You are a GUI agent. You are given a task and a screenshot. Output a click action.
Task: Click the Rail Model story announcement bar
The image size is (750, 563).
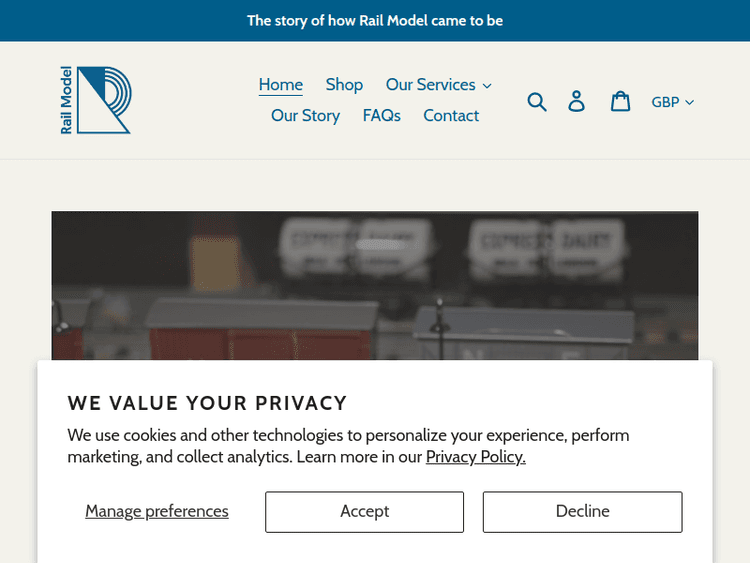point(375,20)
